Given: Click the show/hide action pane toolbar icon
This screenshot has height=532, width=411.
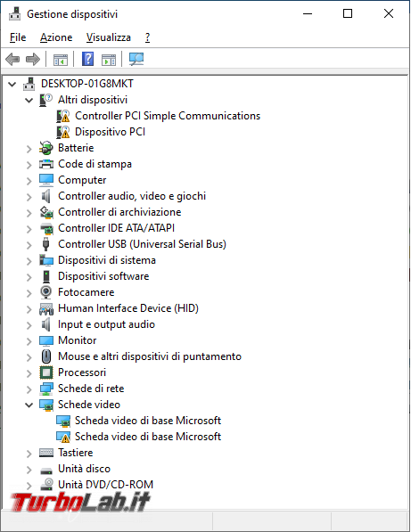Looking at the screenshot, I should tap(109, 60).
